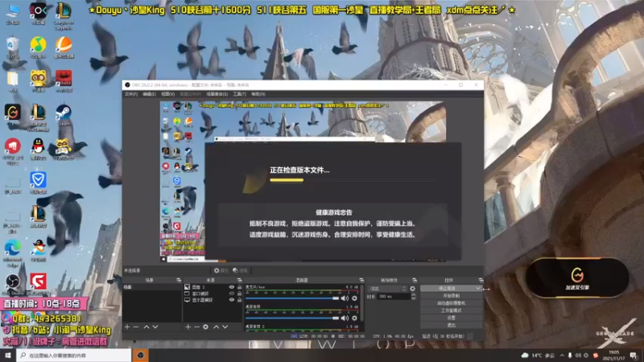Open 桌面音频 mixer settings gear
Viewport: 644px width, 362px height.
coord(354,318)
